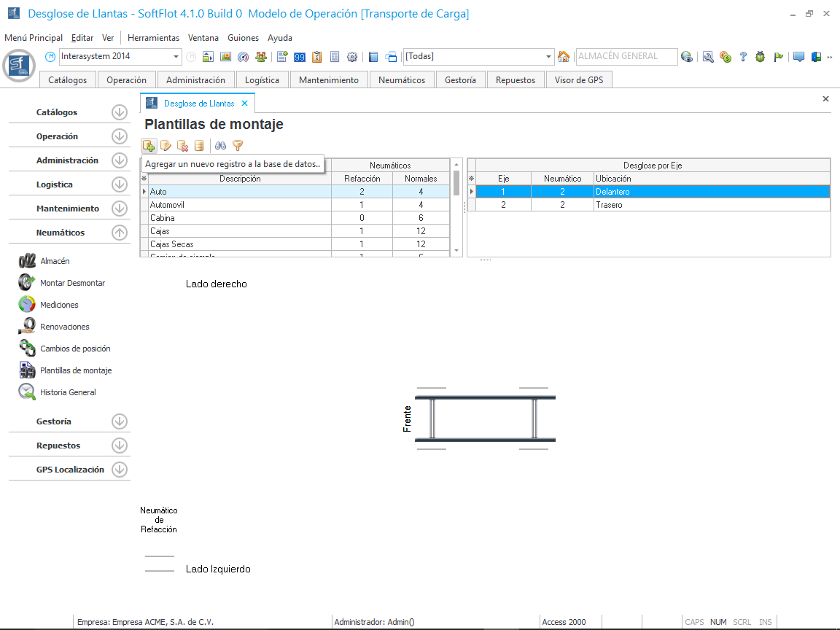Click the home icon beside ALMACÉN GENERAL
The height and width of the screenshot is (630, 840).
point(564,57)
